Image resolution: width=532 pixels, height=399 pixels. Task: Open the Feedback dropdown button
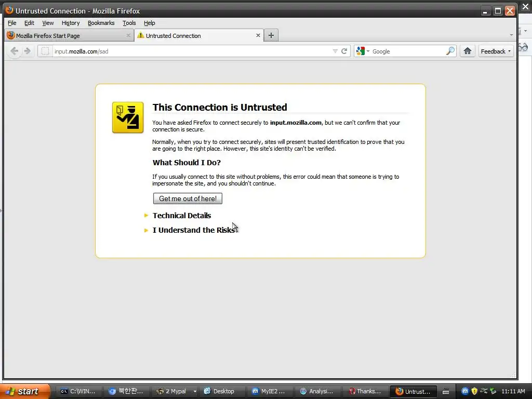click(496, 51)
